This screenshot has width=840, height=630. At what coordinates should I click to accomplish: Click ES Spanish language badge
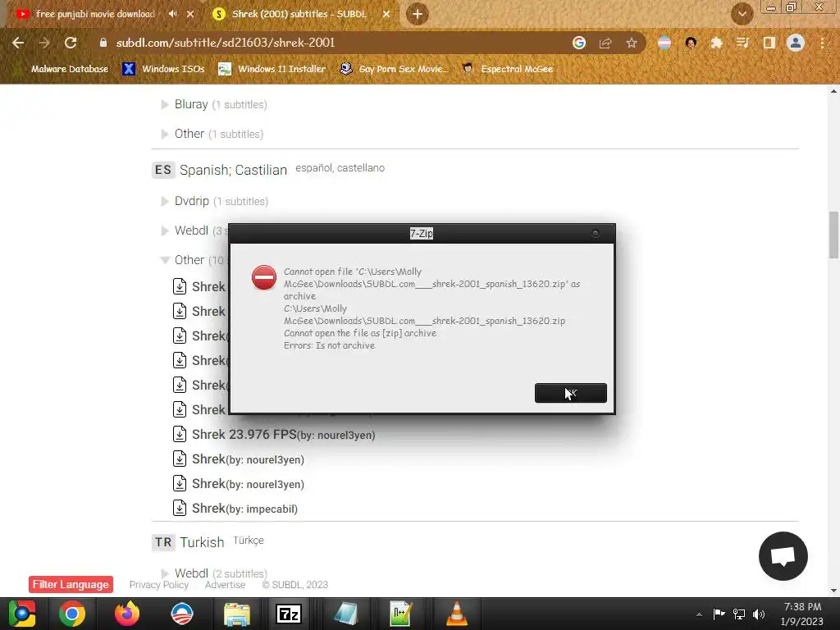tap(163, 171)
